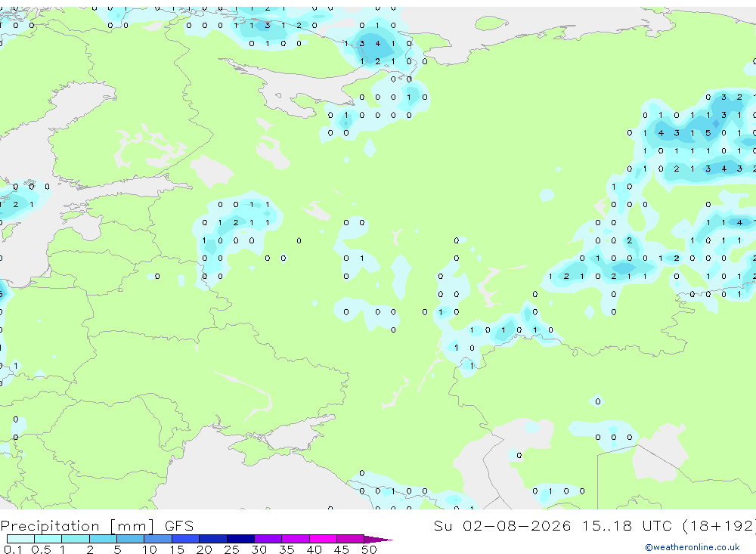Select the 45–50 mm legend color swatch
Image resolution: width=756 pixels, height=554 pixels.
[351, 539]
